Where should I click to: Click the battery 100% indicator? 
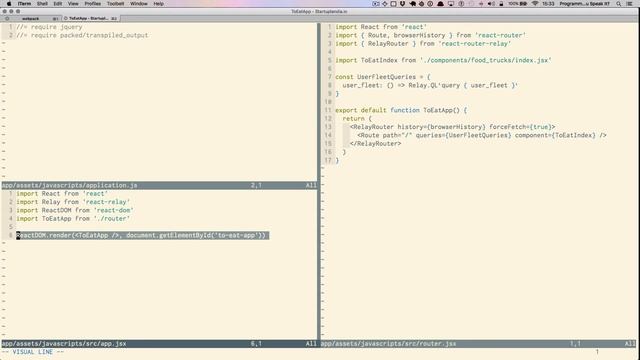click(x=517, y=4)
